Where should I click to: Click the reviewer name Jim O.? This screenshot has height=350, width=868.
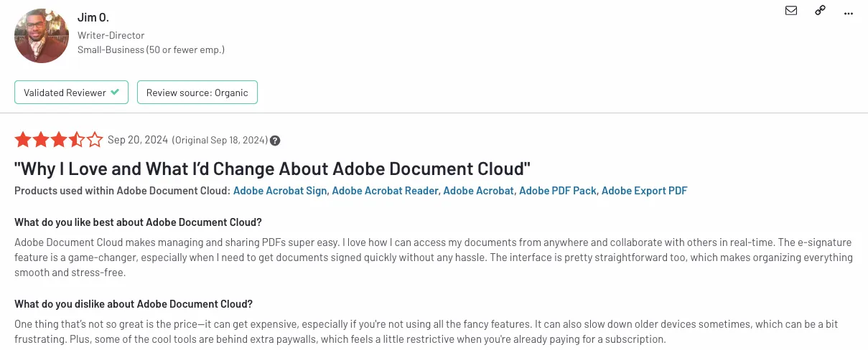93,17
